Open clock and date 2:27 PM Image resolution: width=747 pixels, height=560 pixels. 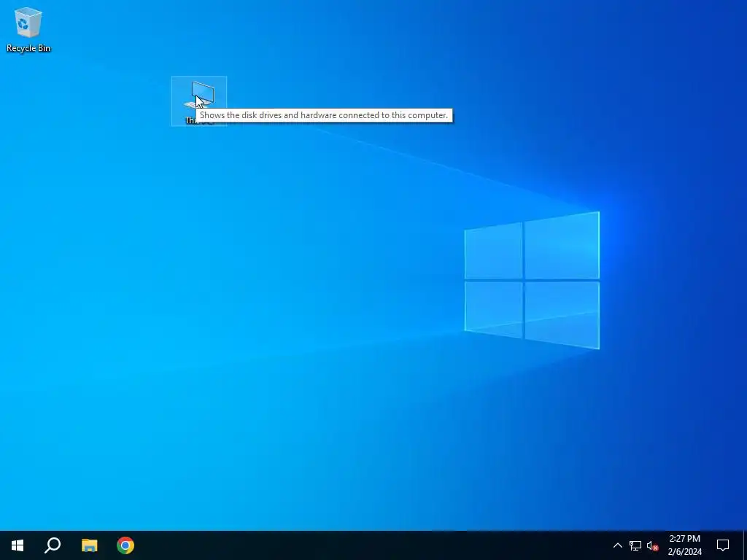coord(684,545)
